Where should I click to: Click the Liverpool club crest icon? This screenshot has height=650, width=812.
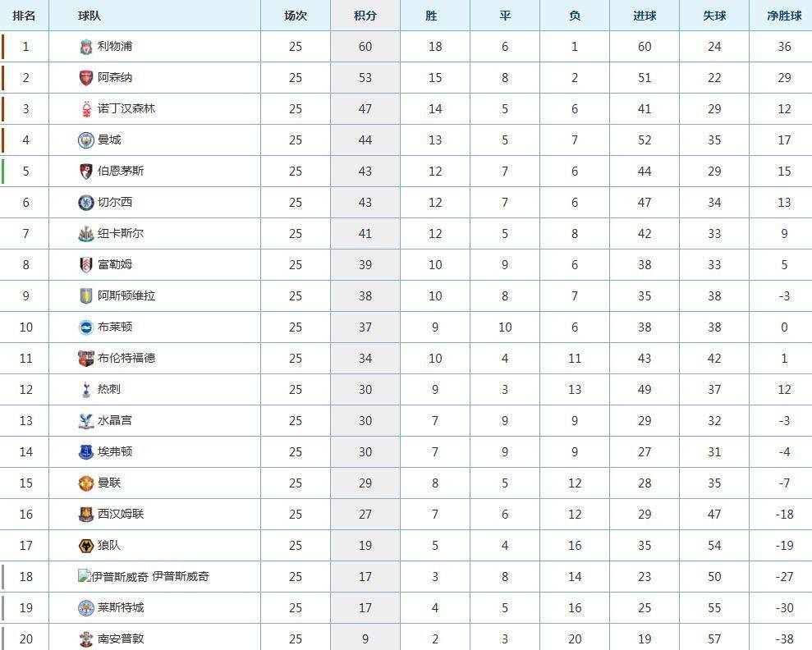[86, 47]
